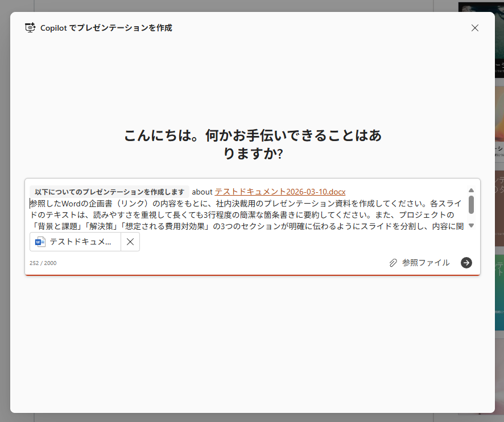This screenshot has height=422, width=504.
Task: Click the 252 / 2000 character counter
Action: pos(43,263)
